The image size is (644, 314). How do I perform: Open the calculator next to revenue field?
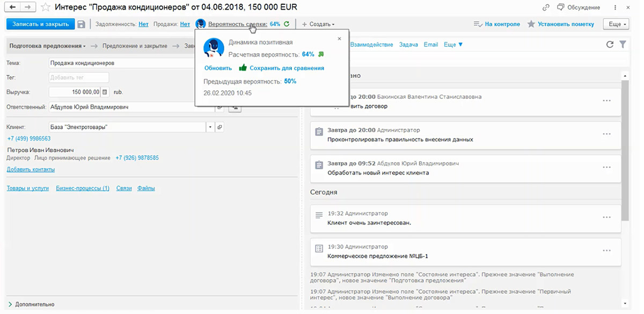tap(105, 92)
